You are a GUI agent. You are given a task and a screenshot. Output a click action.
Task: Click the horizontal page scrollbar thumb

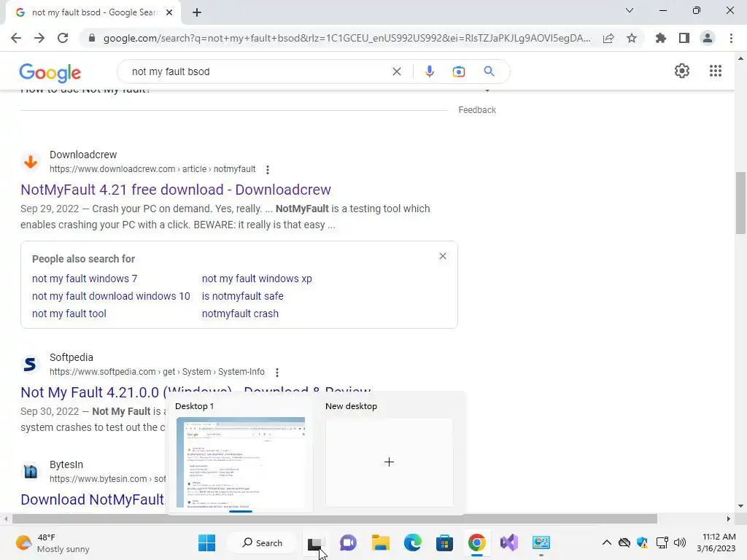(x=334, y=518)
